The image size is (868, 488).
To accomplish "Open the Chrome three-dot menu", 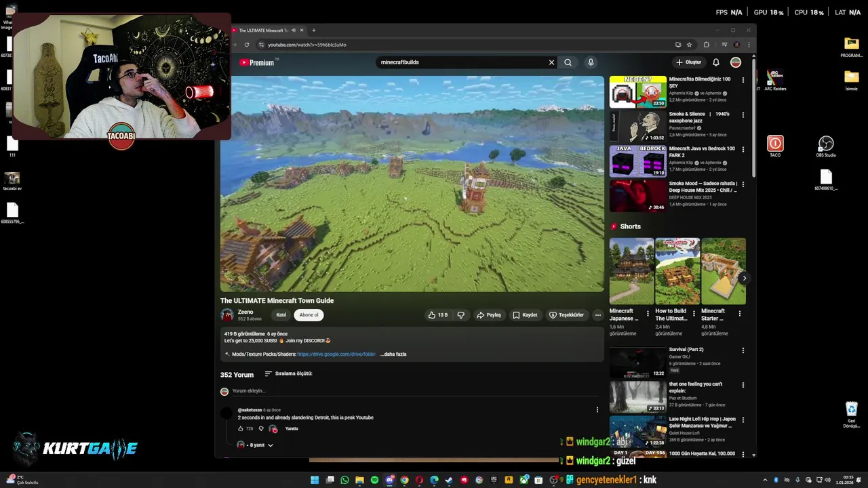I will tap(749, 45).
